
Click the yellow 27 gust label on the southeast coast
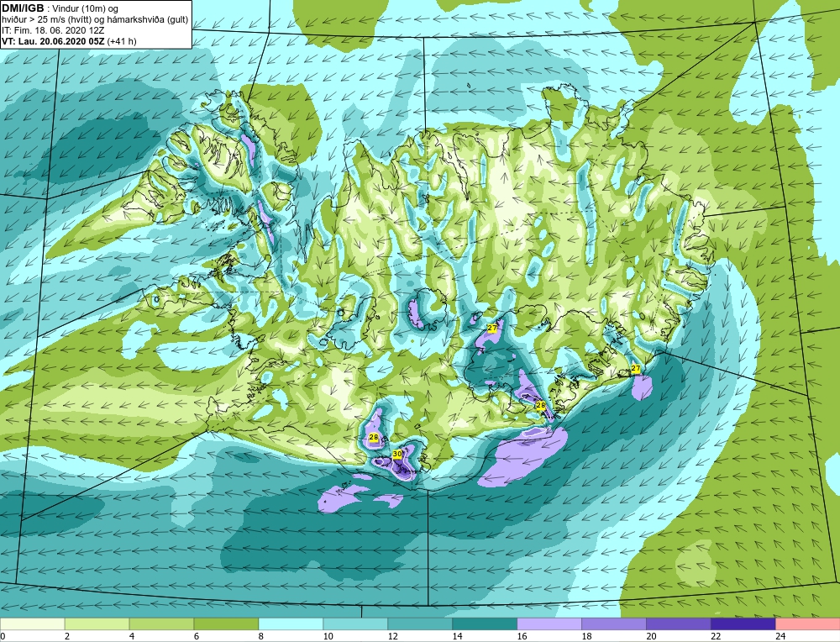click(636, 369)
